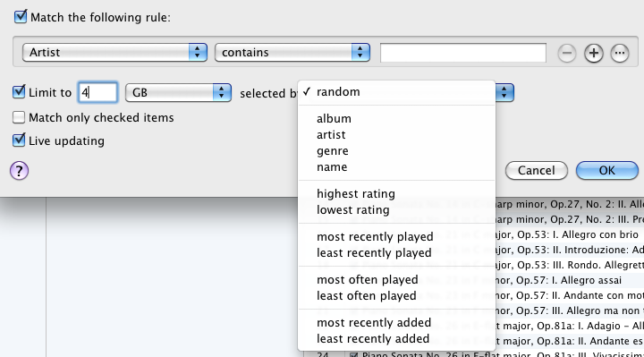Screen dimensions: 644x357
Task: Open help with the question mark button
Action: [20, 171]
